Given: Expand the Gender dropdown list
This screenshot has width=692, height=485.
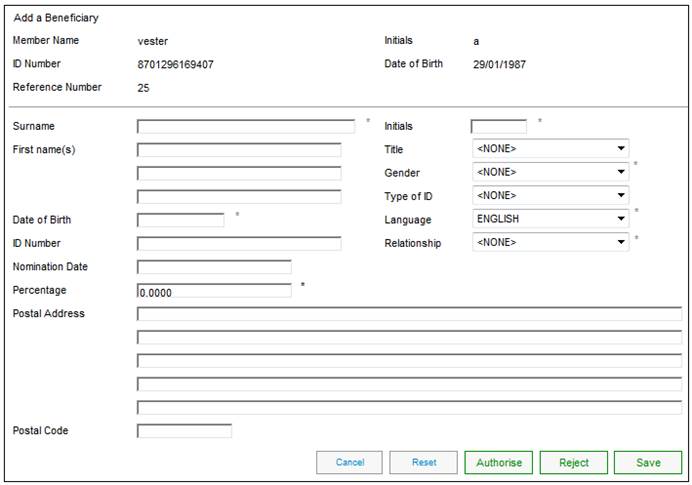Looking at the screenshot, I should pos(550,172).
